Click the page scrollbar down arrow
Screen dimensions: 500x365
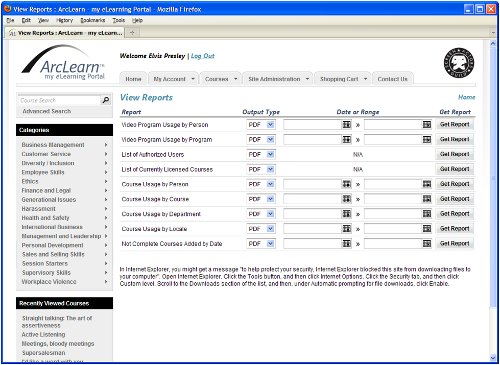click(493, 358)
